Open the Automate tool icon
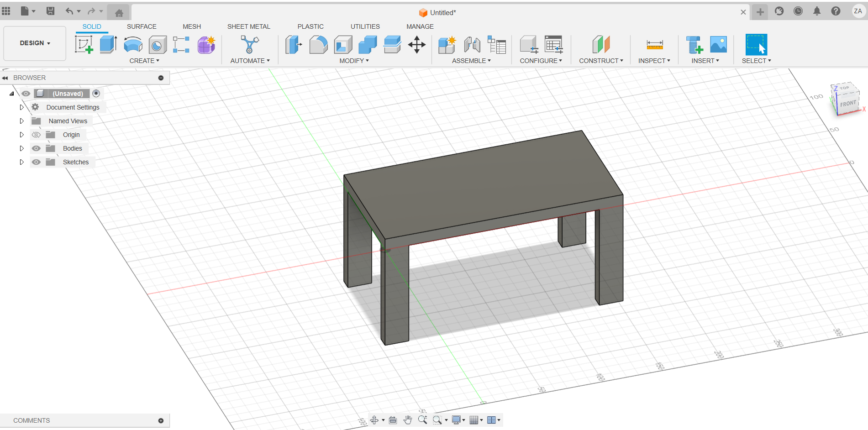The height and width of the screenshot is (430, 868). click(250, 45)
